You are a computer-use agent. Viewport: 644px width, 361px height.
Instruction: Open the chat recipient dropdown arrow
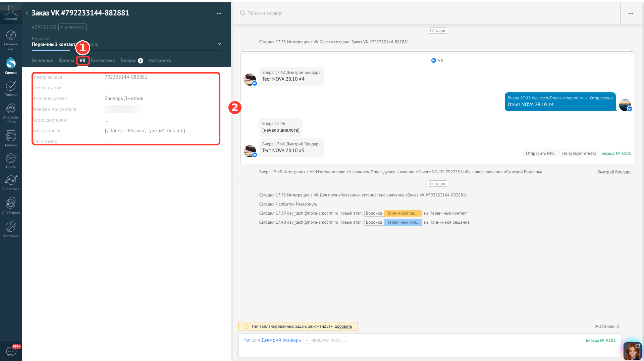(x=307, y=340)
